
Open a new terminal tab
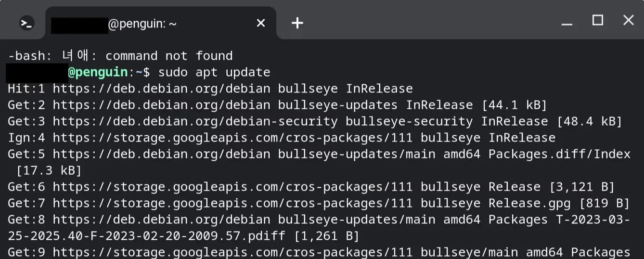pyautogui.click(x=297, y=23)
